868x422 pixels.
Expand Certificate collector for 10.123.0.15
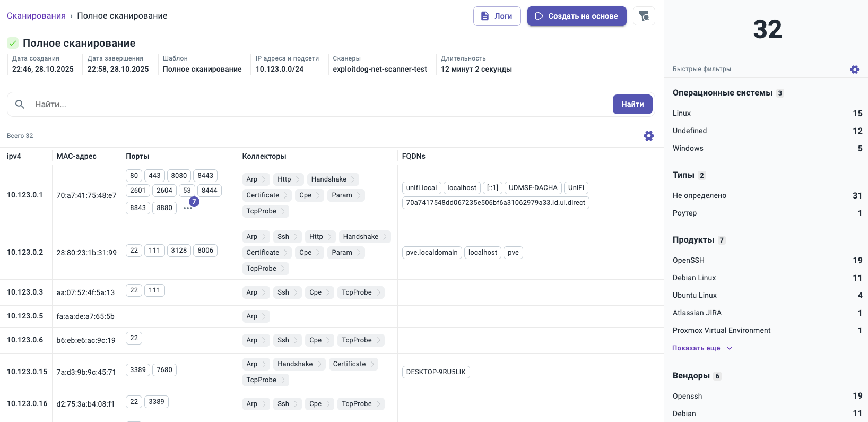(x=353, y=364)
